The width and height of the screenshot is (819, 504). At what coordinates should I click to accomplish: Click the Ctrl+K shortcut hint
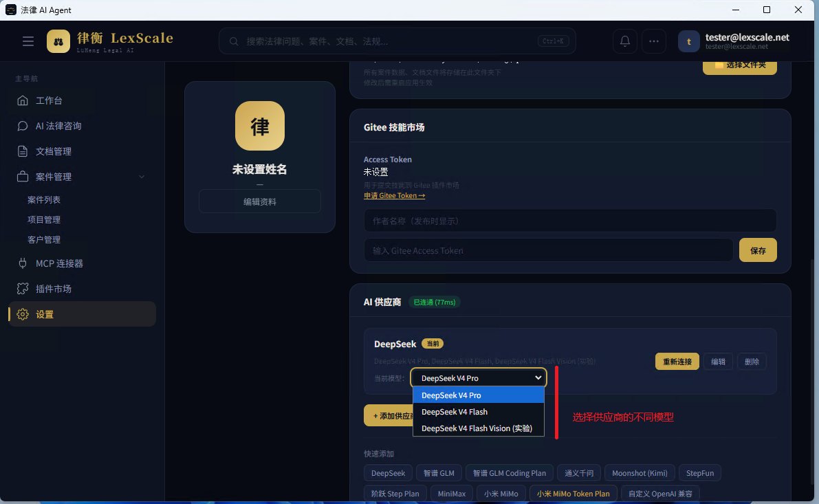pyautogui.click(x=553, y=41)
